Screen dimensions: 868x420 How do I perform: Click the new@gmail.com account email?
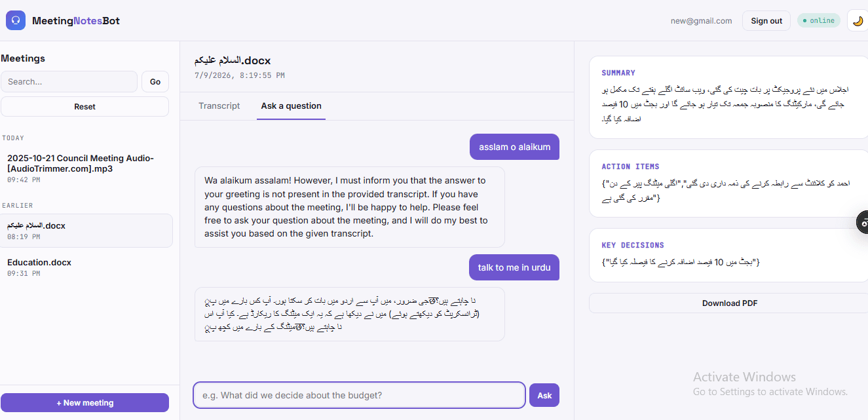click(701, 21)
